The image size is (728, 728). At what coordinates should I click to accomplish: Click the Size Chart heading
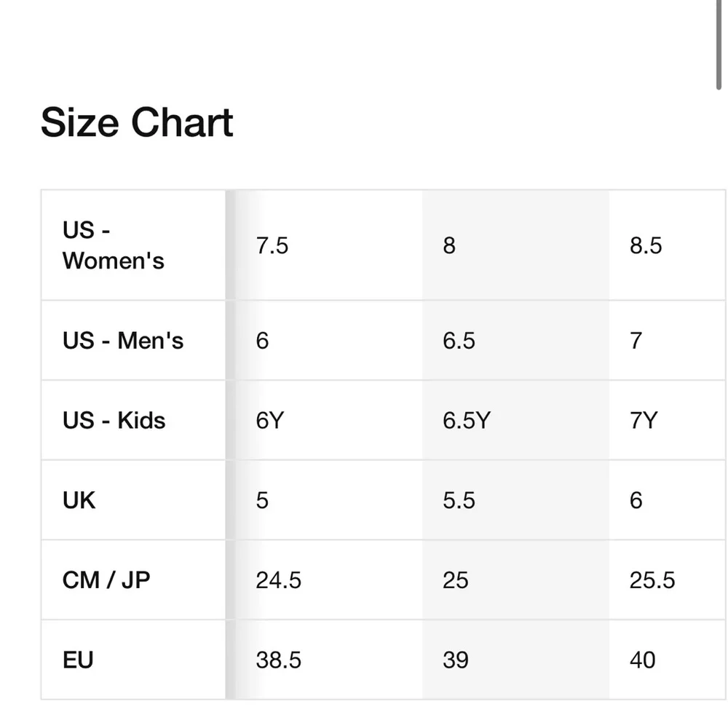137,122
